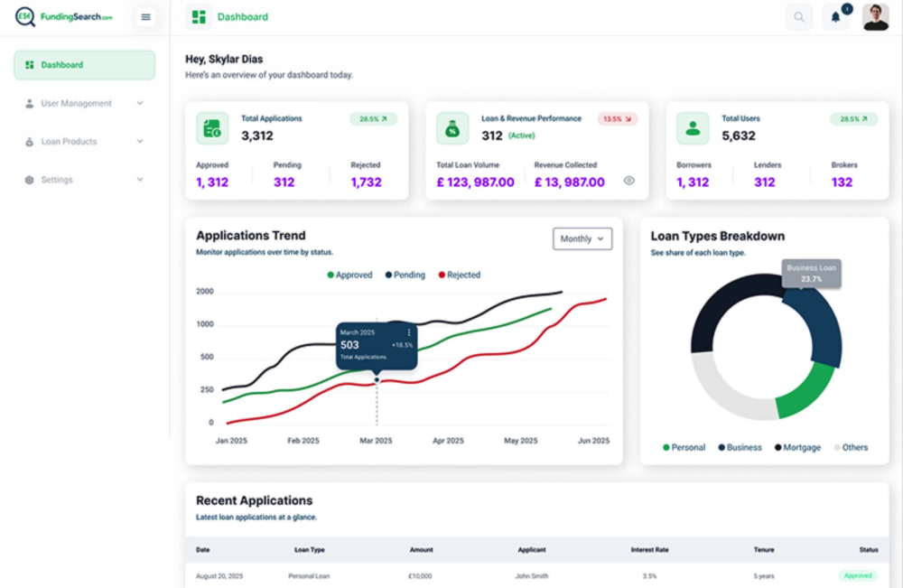
Task: Toggle revenue visibility eye icon
Action: (628, 181)
